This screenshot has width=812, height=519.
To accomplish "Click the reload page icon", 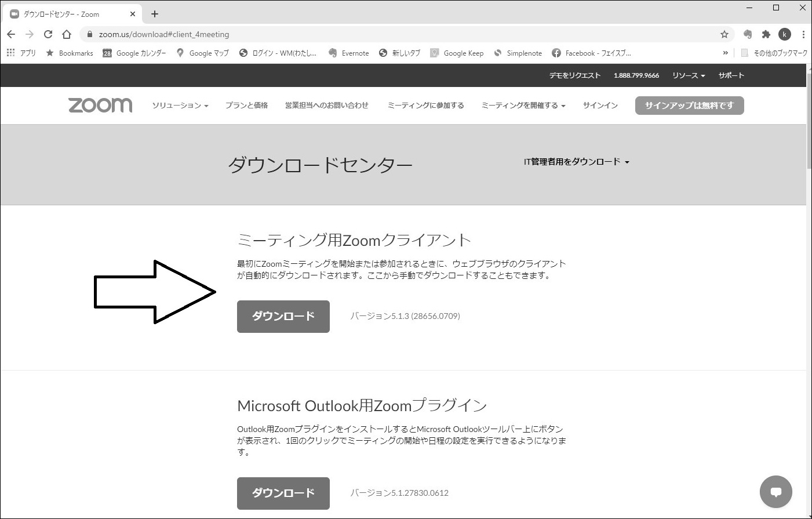I will click(x=48, y=34).
